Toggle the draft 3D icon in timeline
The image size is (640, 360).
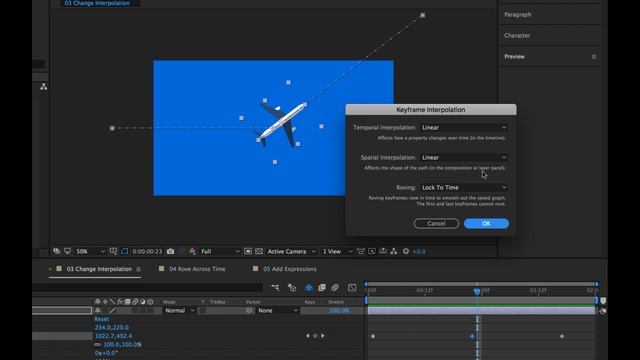[x=292, y=288]
